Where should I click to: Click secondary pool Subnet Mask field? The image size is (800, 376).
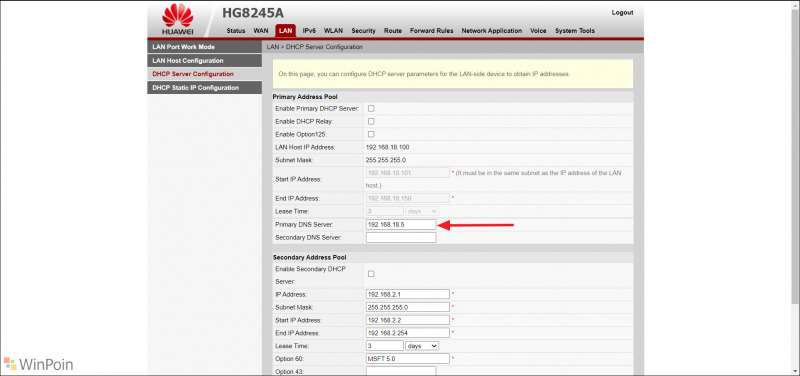[x=408, y=307]
